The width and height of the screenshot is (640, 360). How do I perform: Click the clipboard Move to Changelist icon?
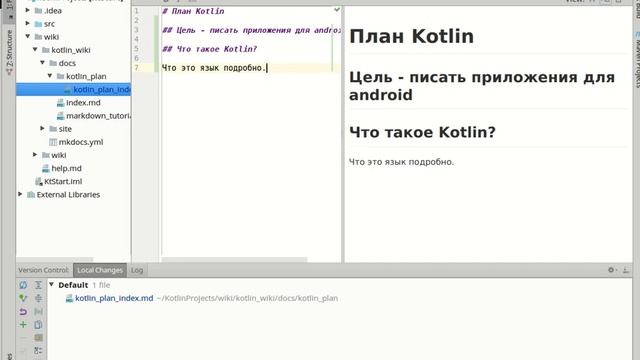[x=38, y=325]
